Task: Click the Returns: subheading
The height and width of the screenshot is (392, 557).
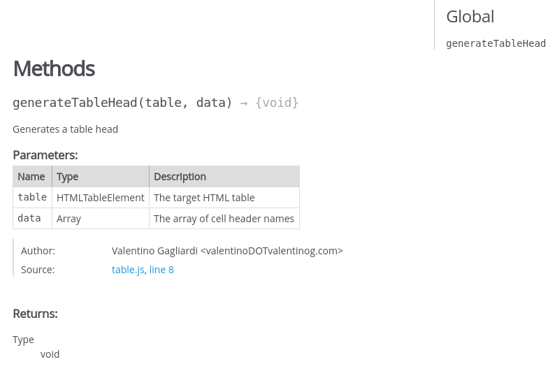Action: pyautogui.click(x=35, y=314)
